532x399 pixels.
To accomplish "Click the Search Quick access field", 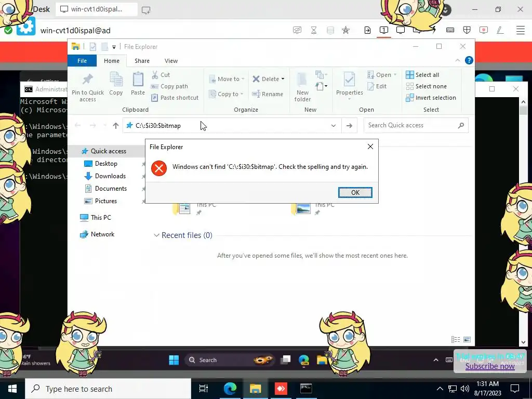I will click(x=416, y=125).
